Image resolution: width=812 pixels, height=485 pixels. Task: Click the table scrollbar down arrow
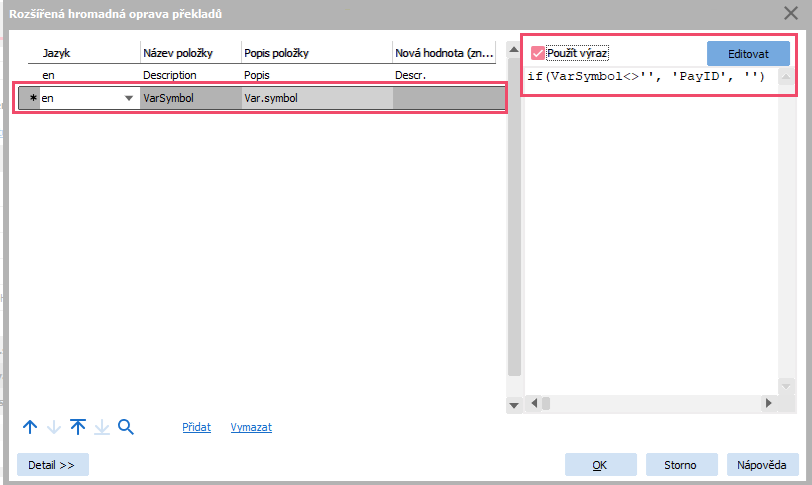514,405
